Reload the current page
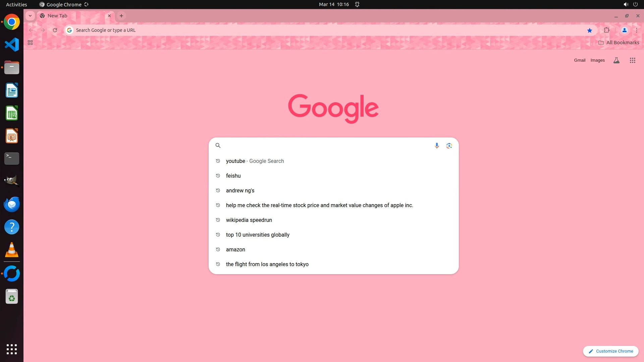 click(x=55, y=30)
